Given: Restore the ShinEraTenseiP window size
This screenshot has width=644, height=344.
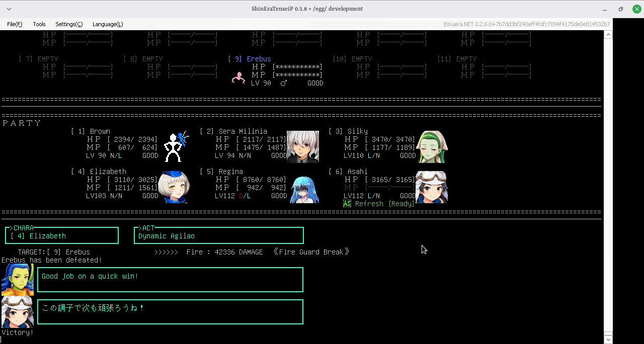Looking at the screenshot, I should click(621, 9).
